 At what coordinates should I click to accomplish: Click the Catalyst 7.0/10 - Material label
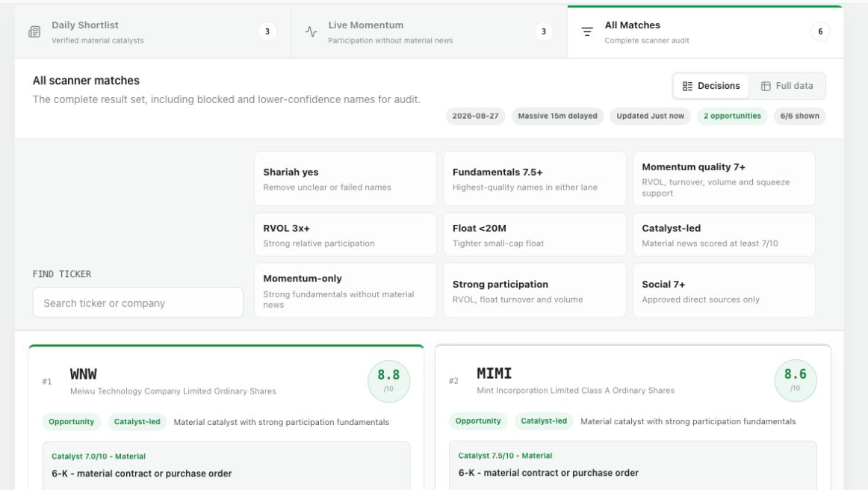(x=99, y=457)
